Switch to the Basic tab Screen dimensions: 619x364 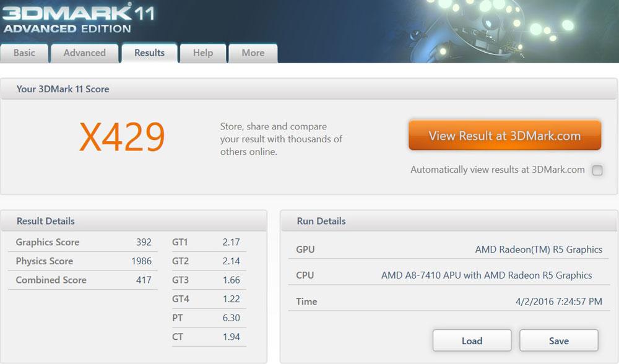point(25,53)
